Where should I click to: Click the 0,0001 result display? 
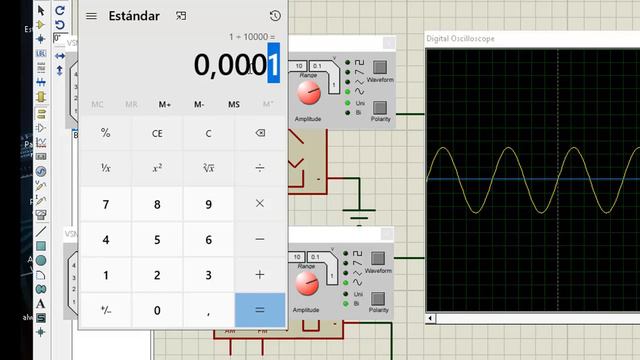tap(237, 64)
